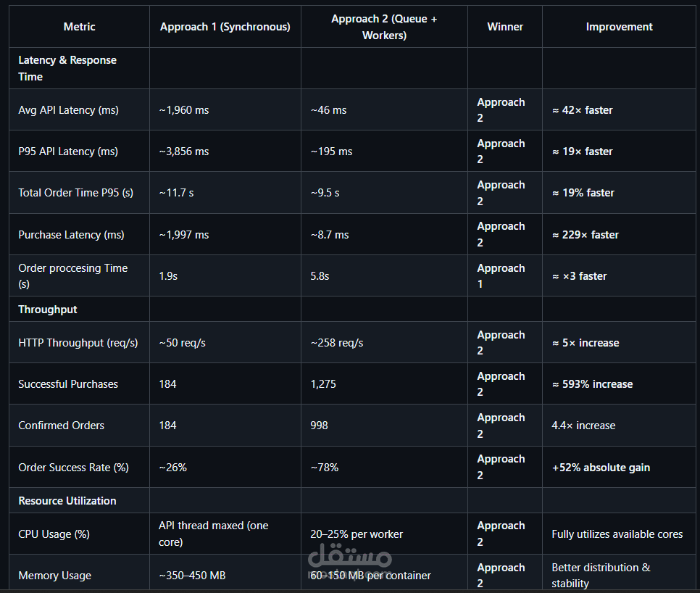
Task: Click the Throughput section heading
Action: coord(48,310)
